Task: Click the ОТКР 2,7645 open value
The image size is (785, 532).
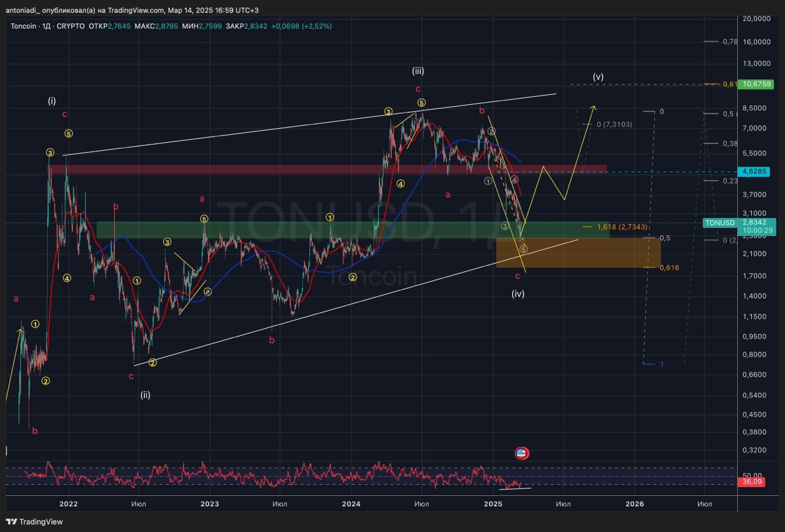Action: 110,26
